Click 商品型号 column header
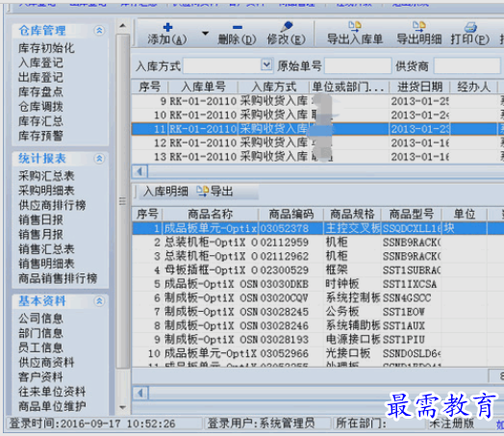The width and height of the screenshot is (504, 436). click(412, 214)
